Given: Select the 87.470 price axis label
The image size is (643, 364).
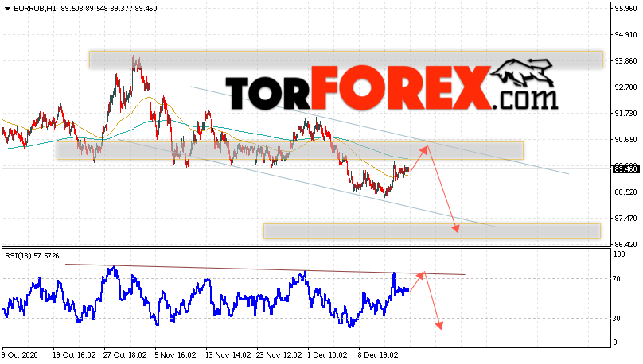Looking at the screenshot, I should tap(625, 219).
